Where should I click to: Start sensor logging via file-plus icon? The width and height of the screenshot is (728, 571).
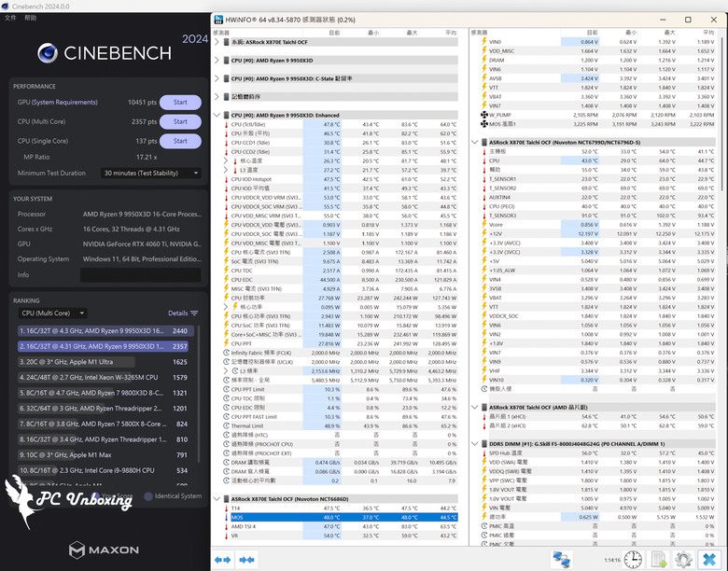coord(658,560)
